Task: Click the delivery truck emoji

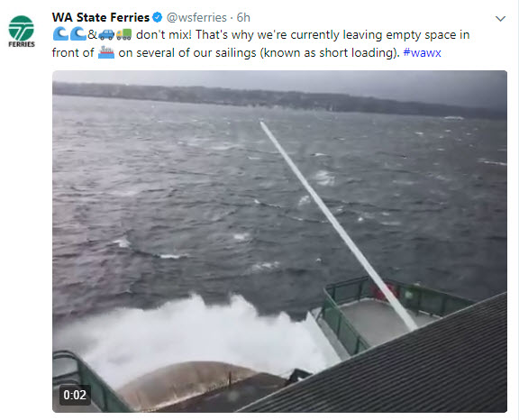Action: [x=124, y=34]
